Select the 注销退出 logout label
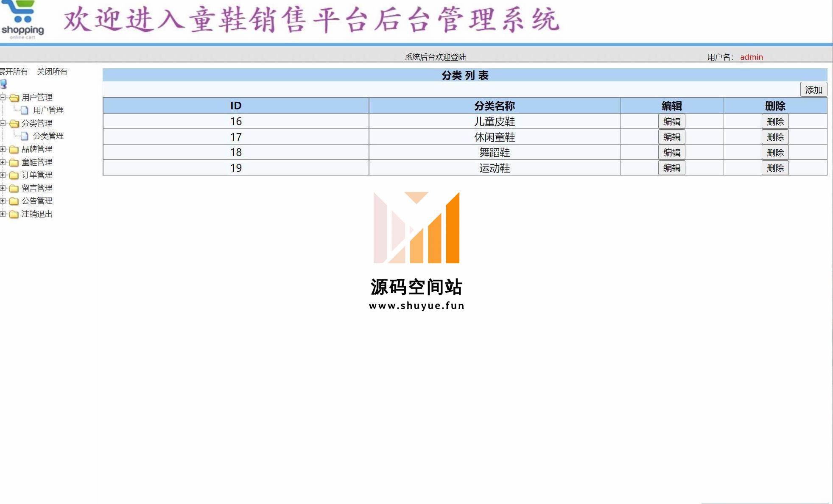 coord(37,214)
